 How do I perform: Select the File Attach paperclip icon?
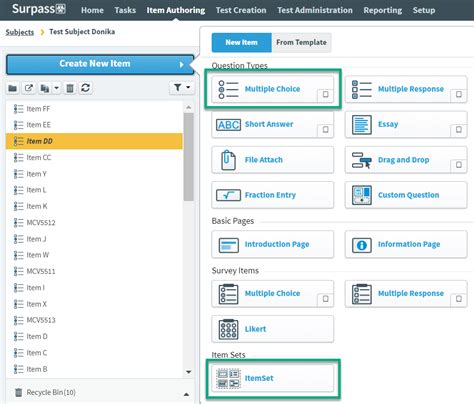228,160
